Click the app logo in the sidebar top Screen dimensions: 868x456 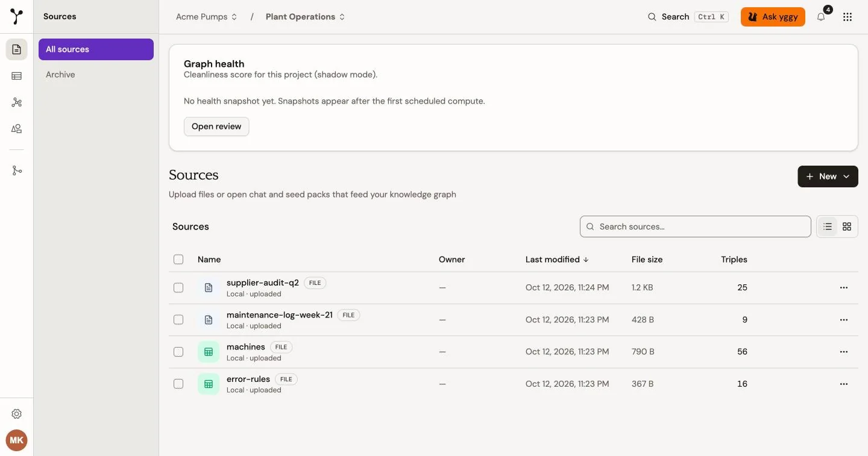tap(17, 17)
